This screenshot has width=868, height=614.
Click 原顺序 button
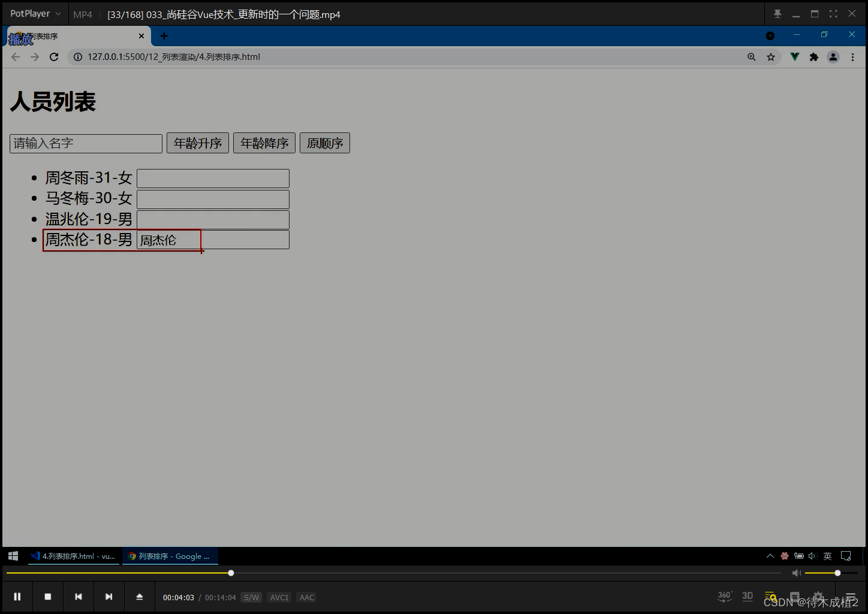(325, 143)
